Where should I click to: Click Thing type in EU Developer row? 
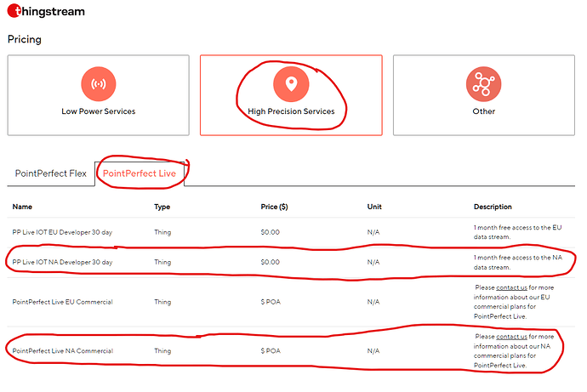point(162,232)
